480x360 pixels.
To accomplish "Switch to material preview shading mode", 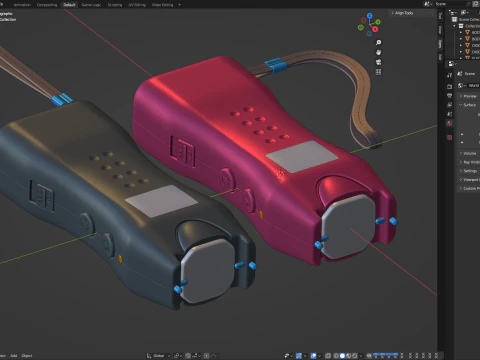I will point(349,356).
